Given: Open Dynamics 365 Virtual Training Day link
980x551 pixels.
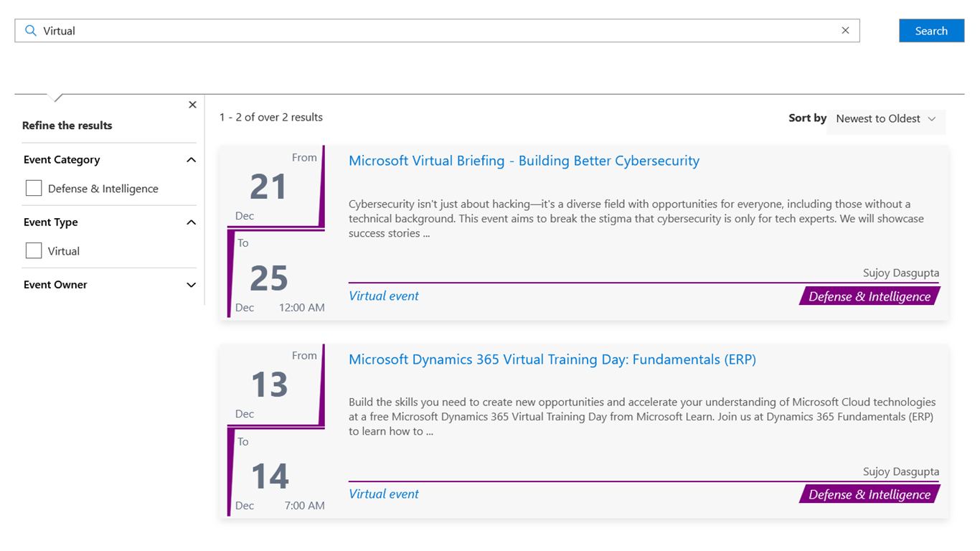Looking at the screenshot, I should tap(552, 359).
